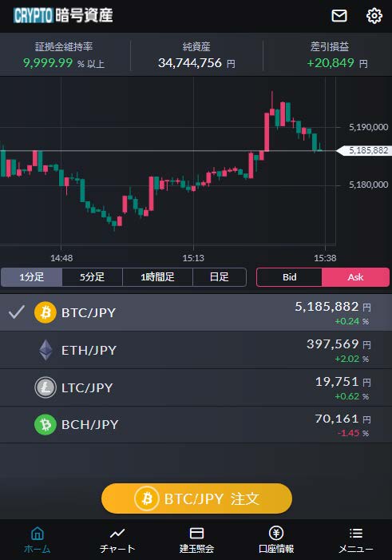Screen dimensions: 392x560
Task: Select the BCH/JPY price row
Action: (x=196, y=425)
